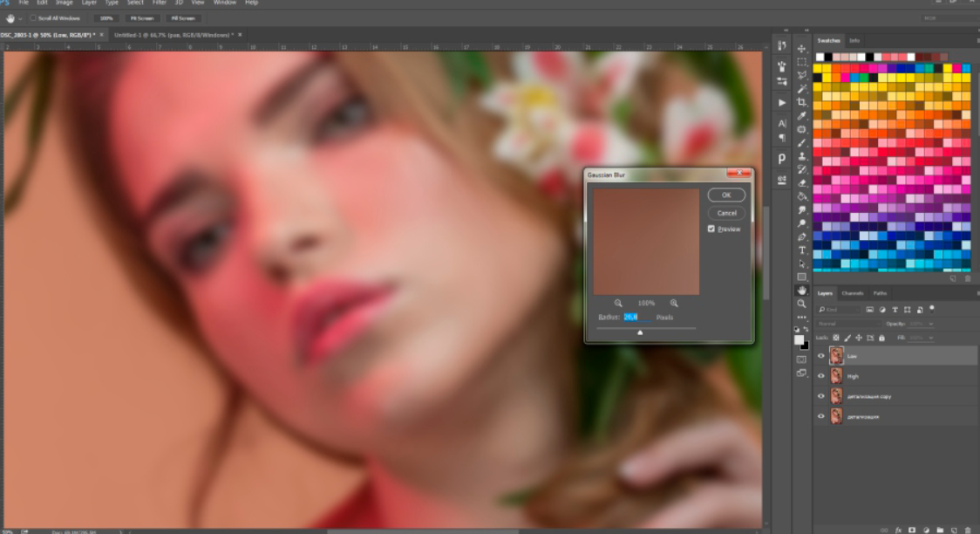Image resolution: width=980 pixels, height=534 pixels.
Task: Select the Polygonal Lasso tool
Action: tap(802, 75)
